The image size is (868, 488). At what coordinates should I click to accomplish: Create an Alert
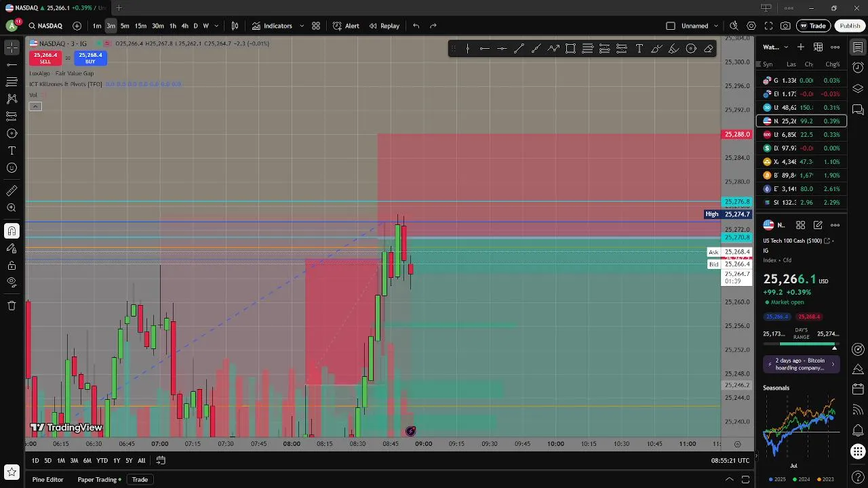346,26
